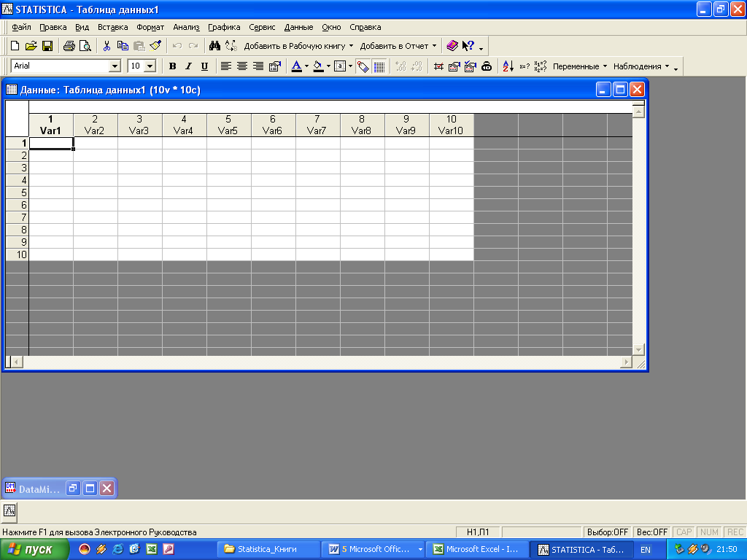Apply italic formatting
The image size is (747, 560).
(x=188, y=66)
